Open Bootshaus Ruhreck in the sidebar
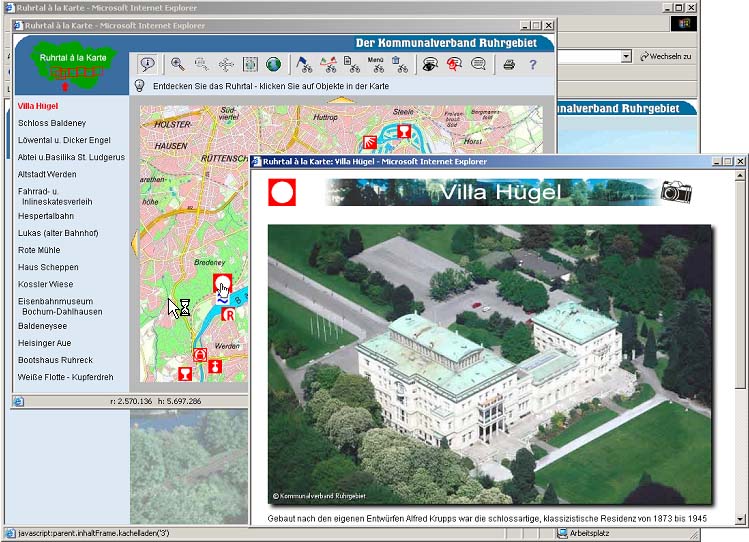This screenshot has height=542, width=749. [x=55, y=360]
